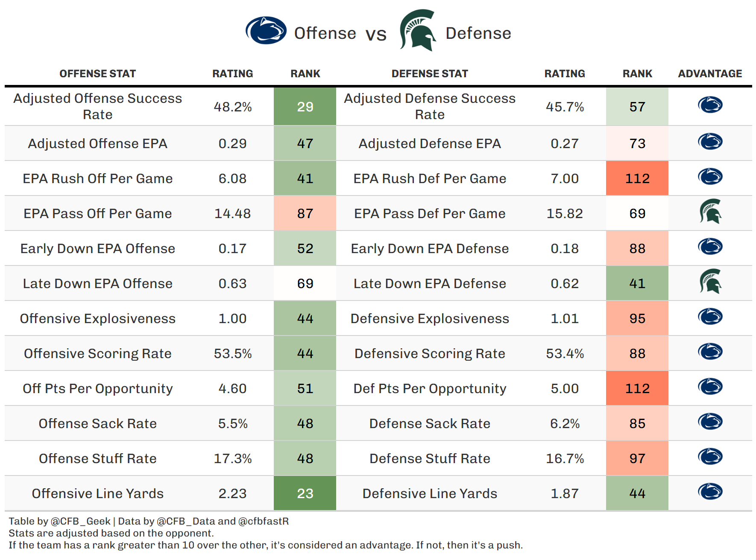Viewport: 756px width, 560px height.
Task: Click advantage logo in Explosiveness row
Action: (x=710, y=317)
